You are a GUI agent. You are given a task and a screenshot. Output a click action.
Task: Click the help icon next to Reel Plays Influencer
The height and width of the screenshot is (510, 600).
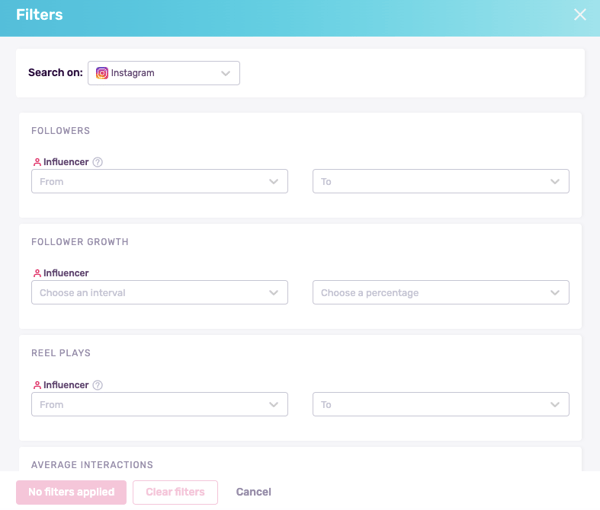pyautogui.click(x=98, y=385)
